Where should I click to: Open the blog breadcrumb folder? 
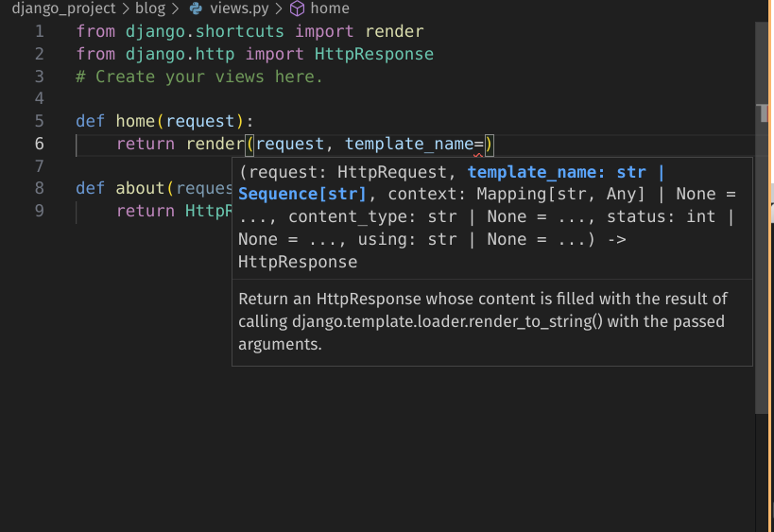pos(148,9)
